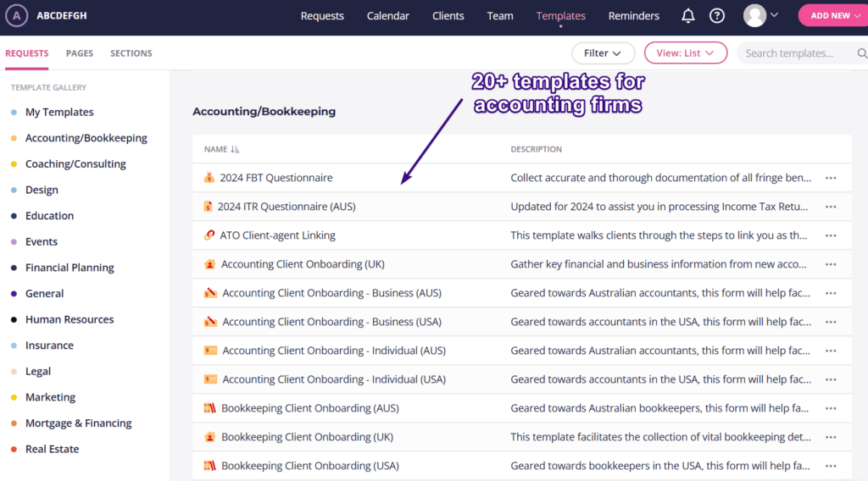Open the 2024 FBT Questionnaire template
Screen dimensions: 868x481
[x=275, y=178]
